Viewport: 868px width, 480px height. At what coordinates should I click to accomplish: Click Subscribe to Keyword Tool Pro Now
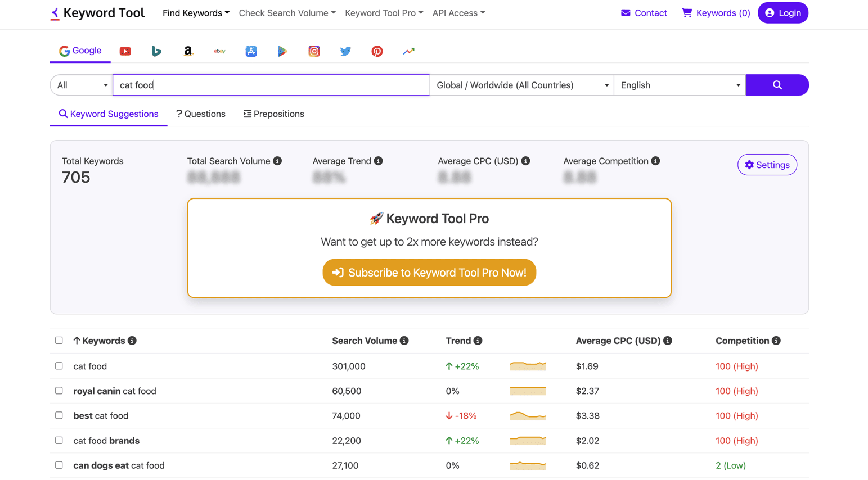pyautogui.click(x=429, y=273)
